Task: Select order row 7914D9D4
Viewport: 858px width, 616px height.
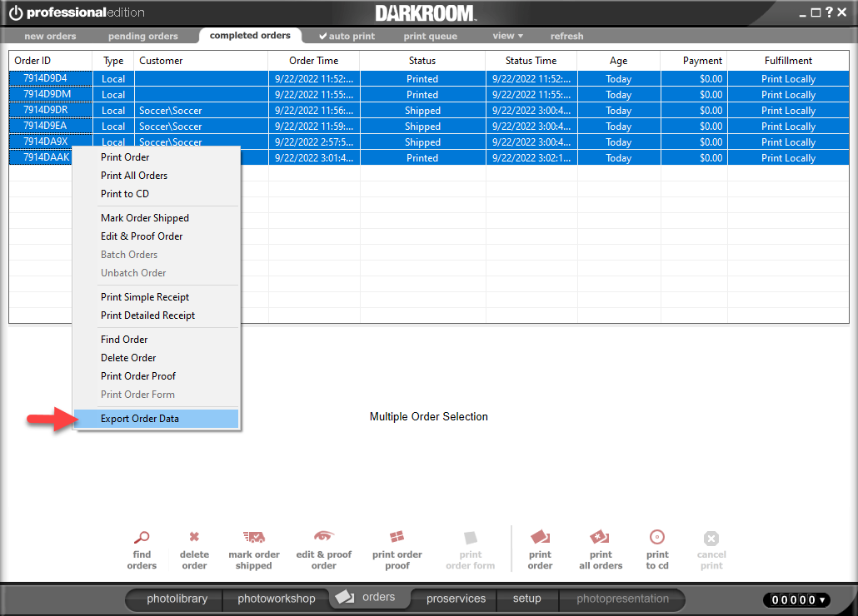Action: pyautogui.click(x=429, y=79)
